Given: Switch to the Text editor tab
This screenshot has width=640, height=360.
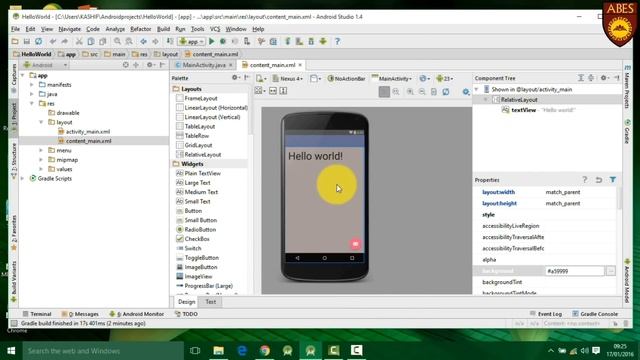Looking at the screenshot, I should tap(210, 302).
